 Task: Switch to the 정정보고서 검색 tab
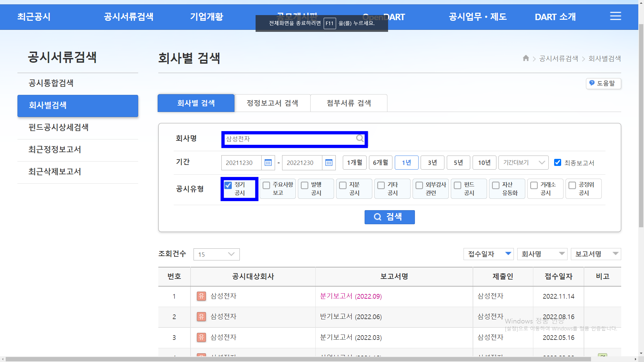(272, 103)
